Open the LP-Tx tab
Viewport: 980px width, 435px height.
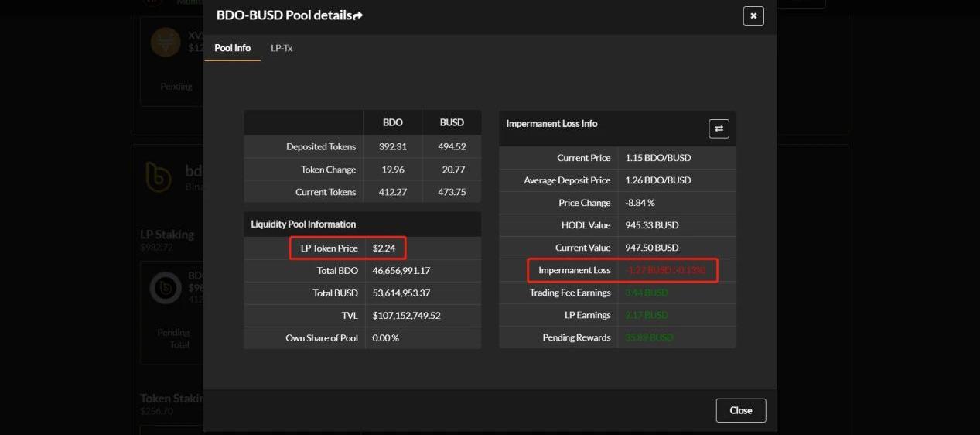coord(282,48)
